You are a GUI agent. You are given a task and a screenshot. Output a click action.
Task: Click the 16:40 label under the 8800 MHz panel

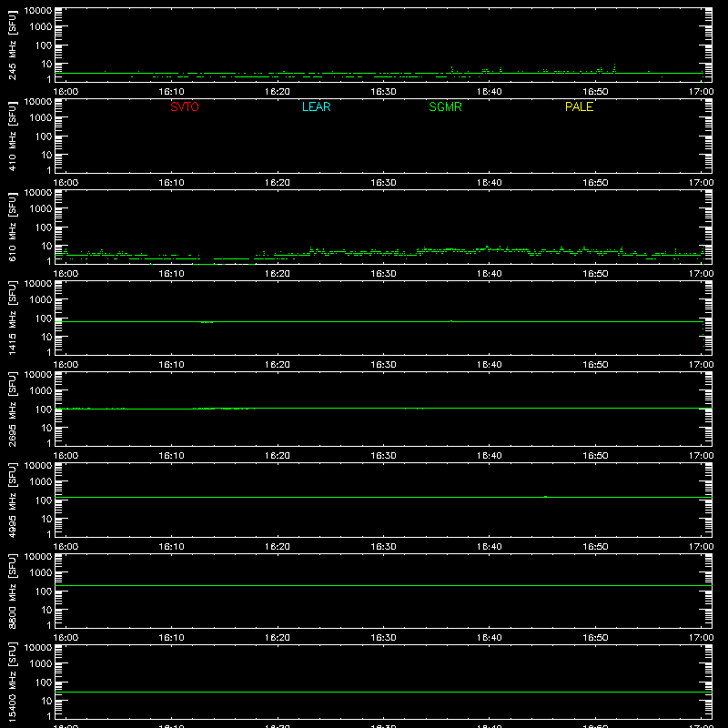(x=490, y=638)
